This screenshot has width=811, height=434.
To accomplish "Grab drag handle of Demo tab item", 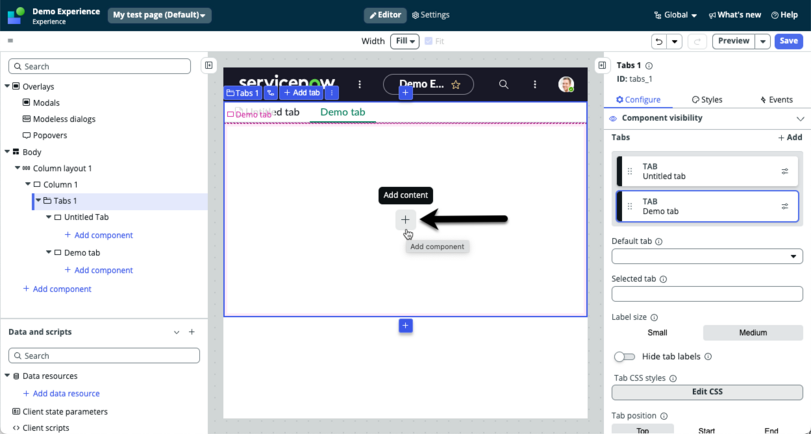I will click(x=629, y=206).
